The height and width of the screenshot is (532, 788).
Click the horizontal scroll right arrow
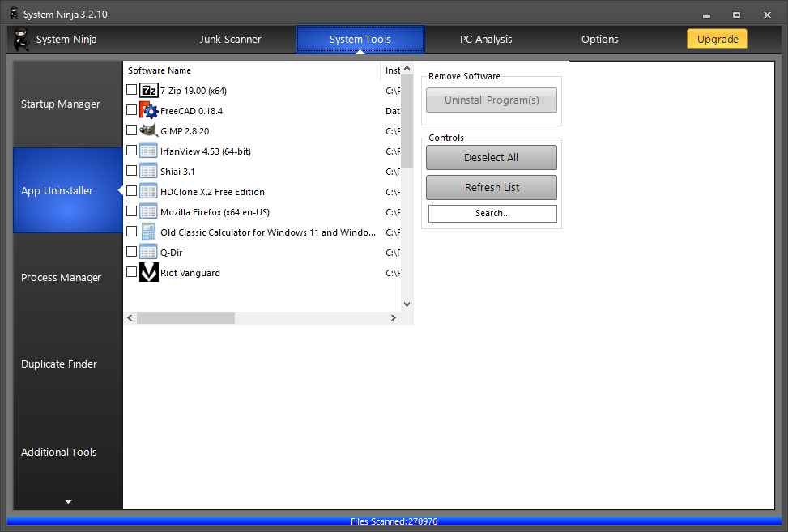[394, 317]
